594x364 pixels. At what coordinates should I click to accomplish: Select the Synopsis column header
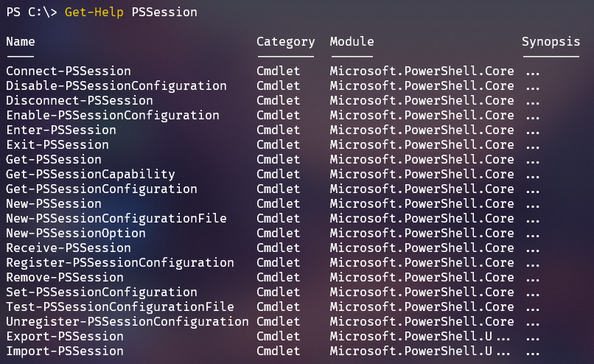551,42
